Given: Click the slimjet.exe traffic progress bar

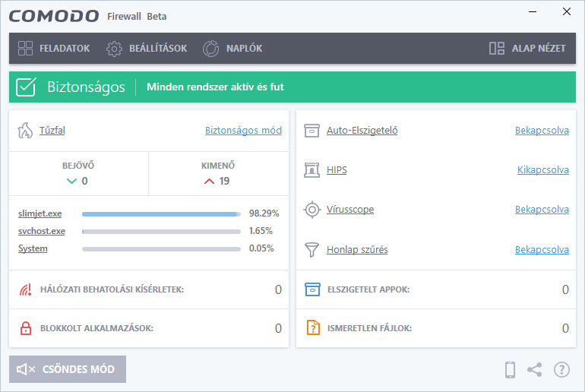Looking at the screenshot, I should pos(161,214).
